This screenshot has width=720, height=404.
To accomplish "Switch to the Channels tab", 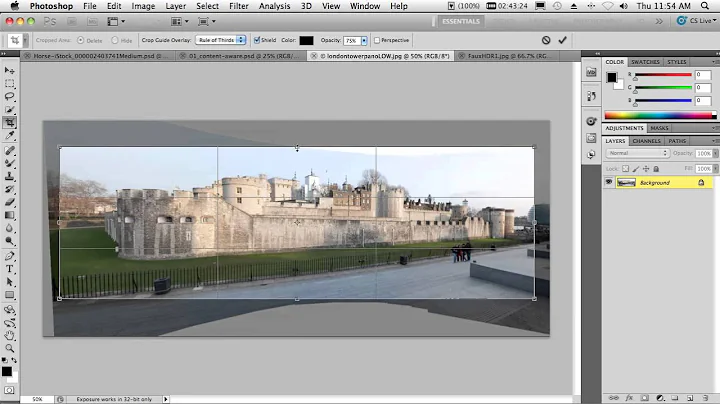I will [646, 141].
